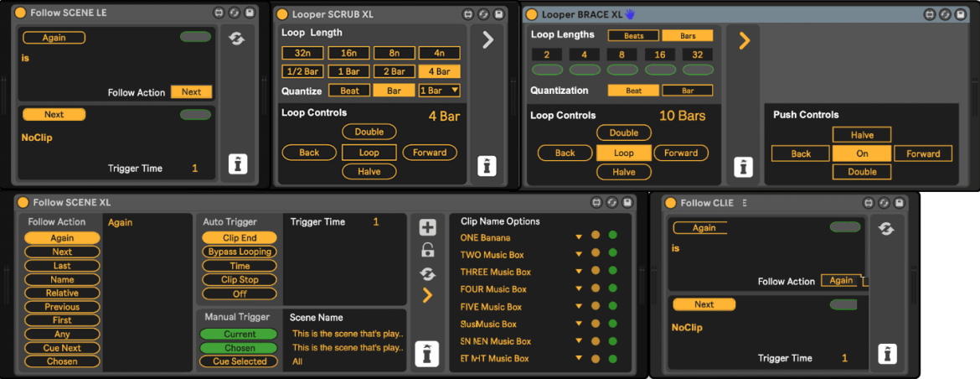Open info icon in Looper SCRUB XL

pyautogui.click(x=487, y=166)
